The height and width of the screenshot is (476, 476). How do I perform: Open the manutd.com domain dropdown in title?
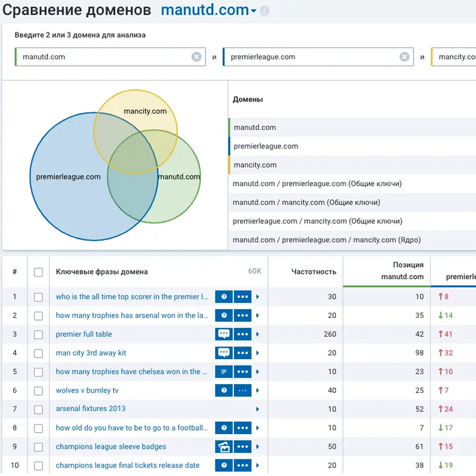(253, 11)
